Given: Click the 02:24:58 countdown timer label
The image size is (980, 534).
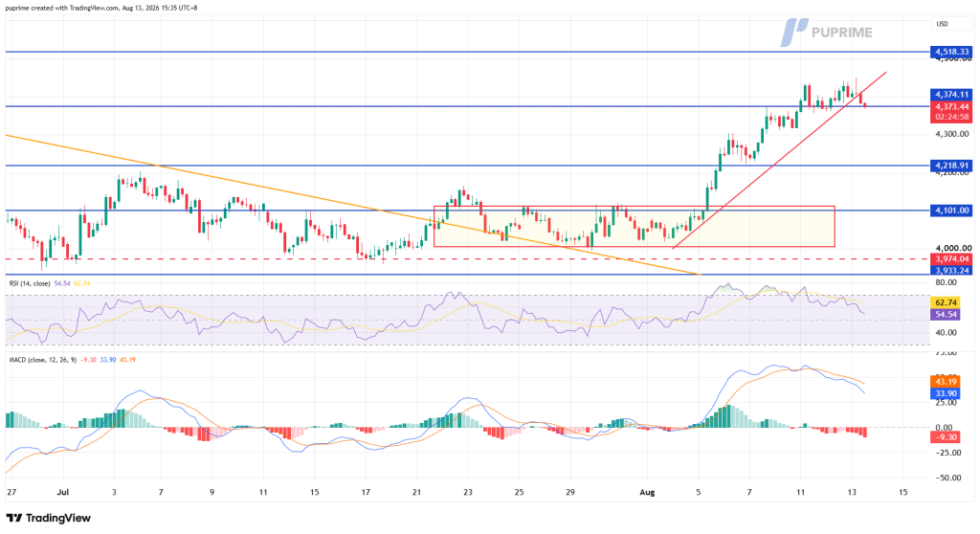Looking at the screenshot, I should (x=952, y=117).
